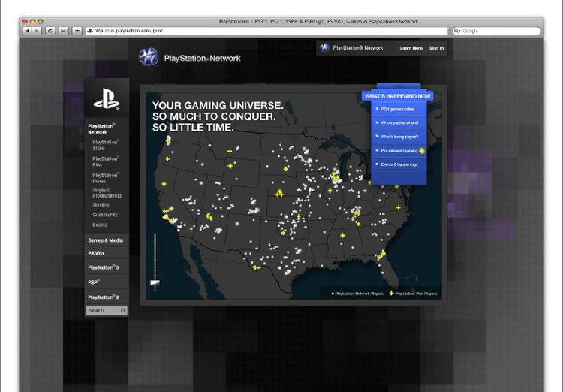Viewport: 563px width, 392px height.
Task: Select Pre-released gaming option
Action: [x=399, y=150]
